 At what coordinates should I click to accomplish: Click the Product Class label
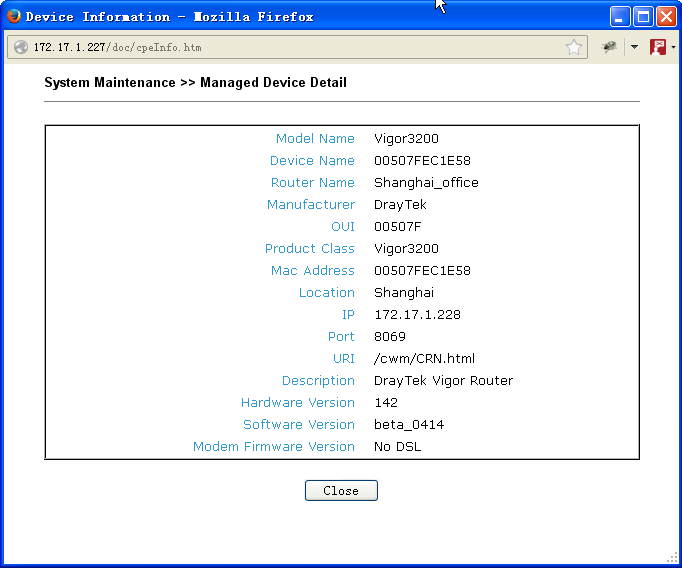(310, 248)
